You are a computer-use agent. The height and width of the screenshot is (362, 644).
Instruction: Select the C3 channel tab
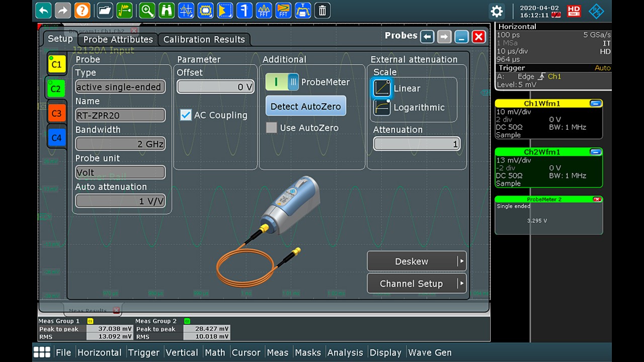tap(56, 113)
